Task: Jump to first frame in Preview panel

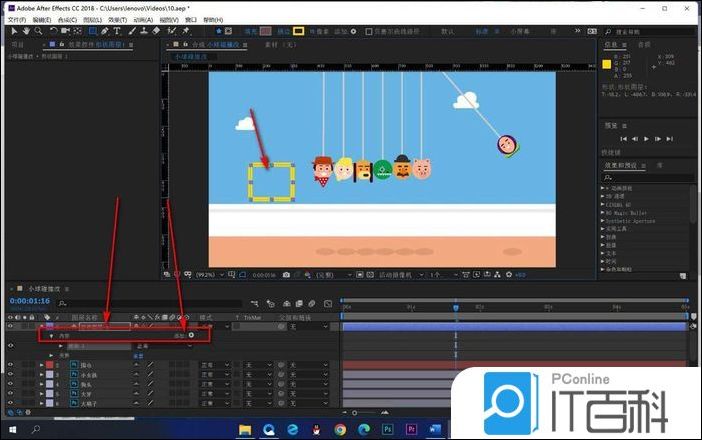Action: (x=623, y=138)
